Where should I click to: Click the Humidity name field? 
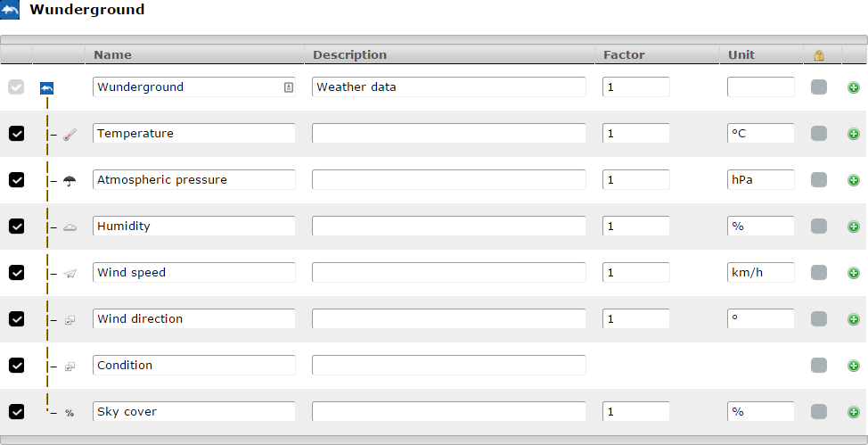point(193,227)
